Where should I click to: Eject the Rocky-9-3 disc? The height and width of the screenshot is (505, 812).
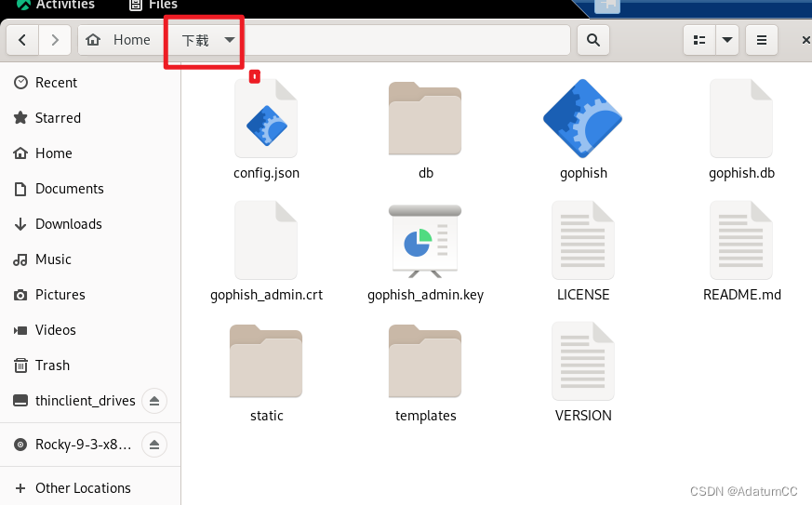coord(154,445)
